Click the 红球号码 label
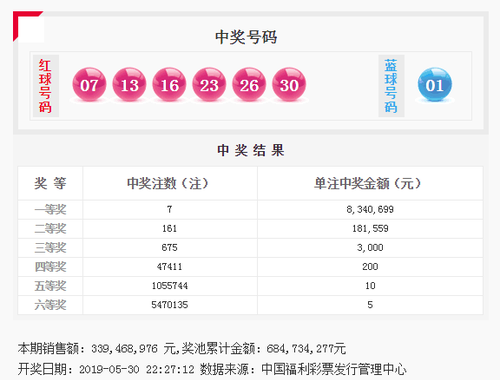 click(46, 86)
